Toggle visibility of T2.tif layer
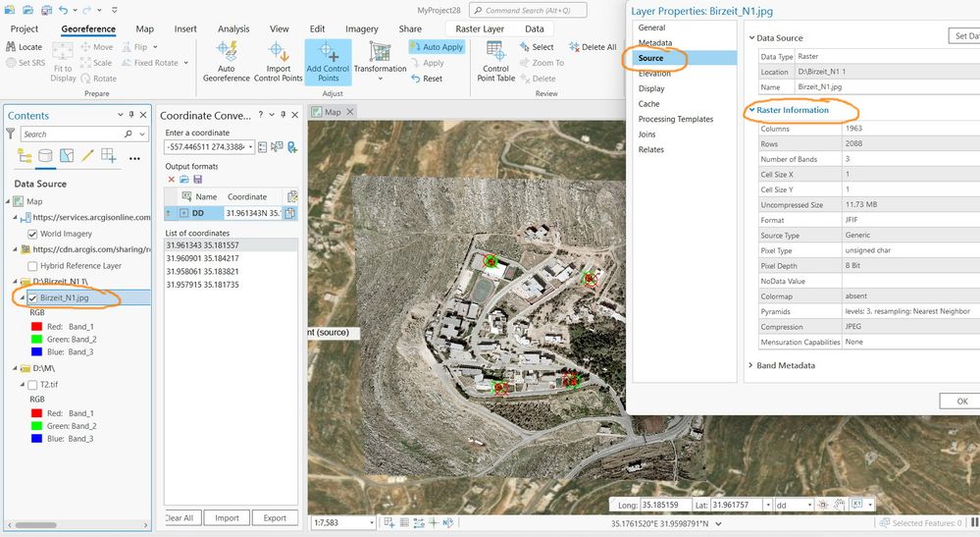The width and height of the screenshot is (980, 537). click(32, 385)
